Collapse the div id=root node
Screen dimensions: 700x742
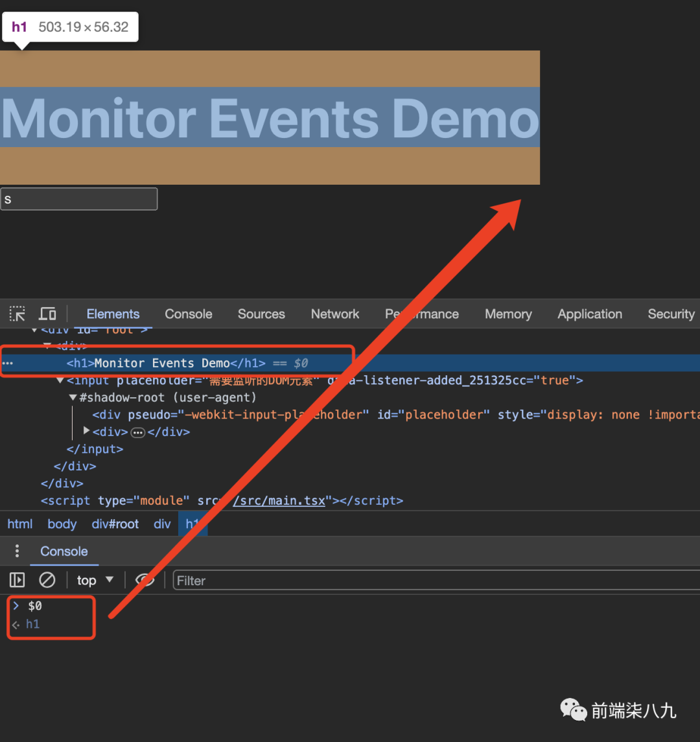point(34,330)
